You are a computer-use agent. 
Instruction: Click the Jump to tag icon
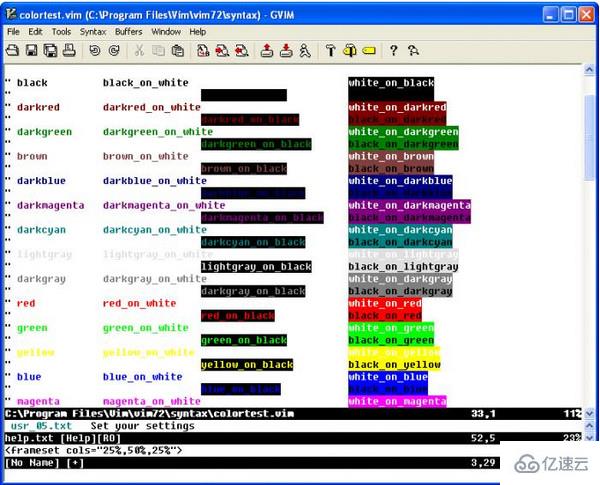coord(369,51)
